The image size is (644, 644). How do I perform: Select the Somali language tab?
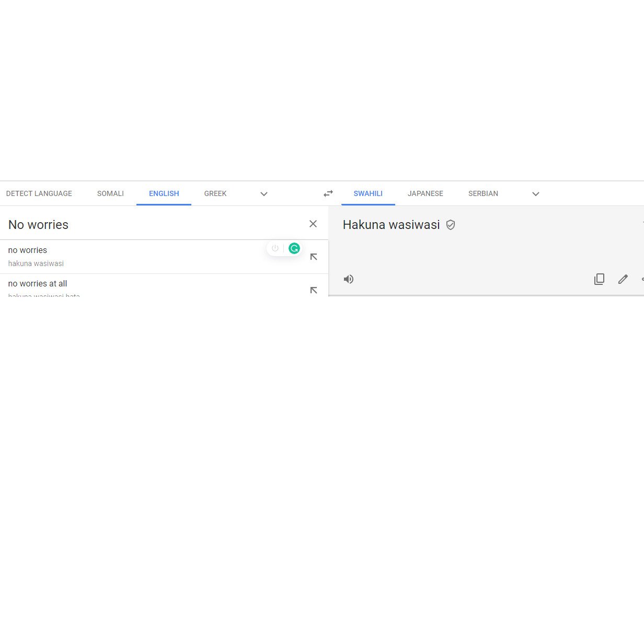click(x=110, y=193)
